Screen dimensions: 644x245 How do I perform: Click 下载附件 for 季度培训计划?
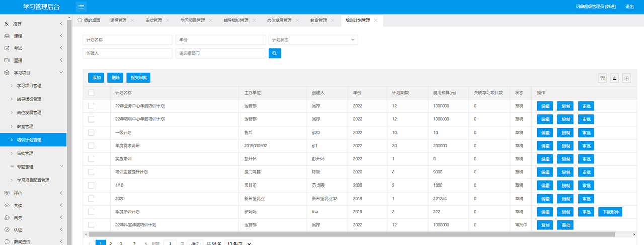point(610,212)
